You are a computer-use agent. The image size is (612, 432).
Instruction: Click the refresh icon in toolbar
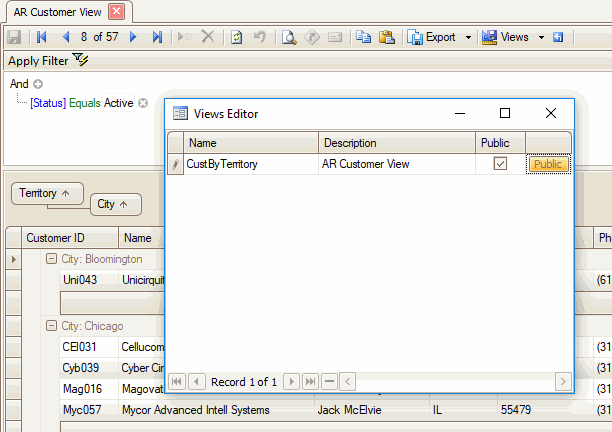[x=236, y=37]
